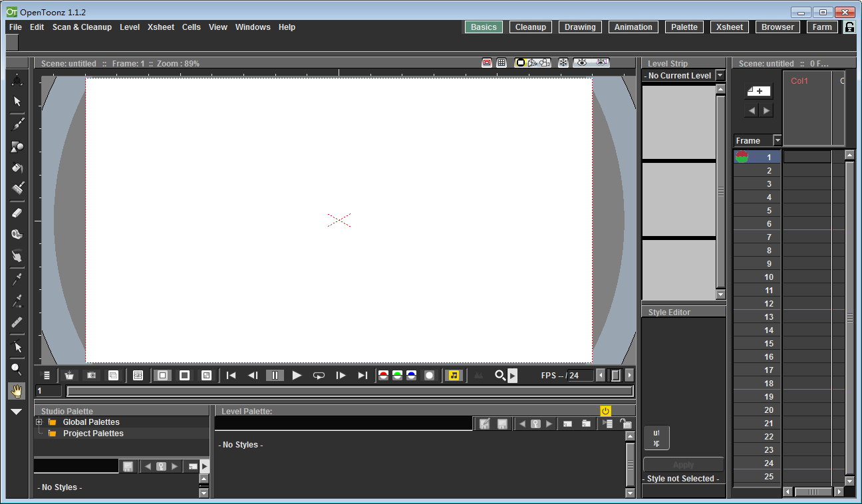862x504 pixels.
Task: Open the Locator magnifier
Action: click(x=500, y=375)
